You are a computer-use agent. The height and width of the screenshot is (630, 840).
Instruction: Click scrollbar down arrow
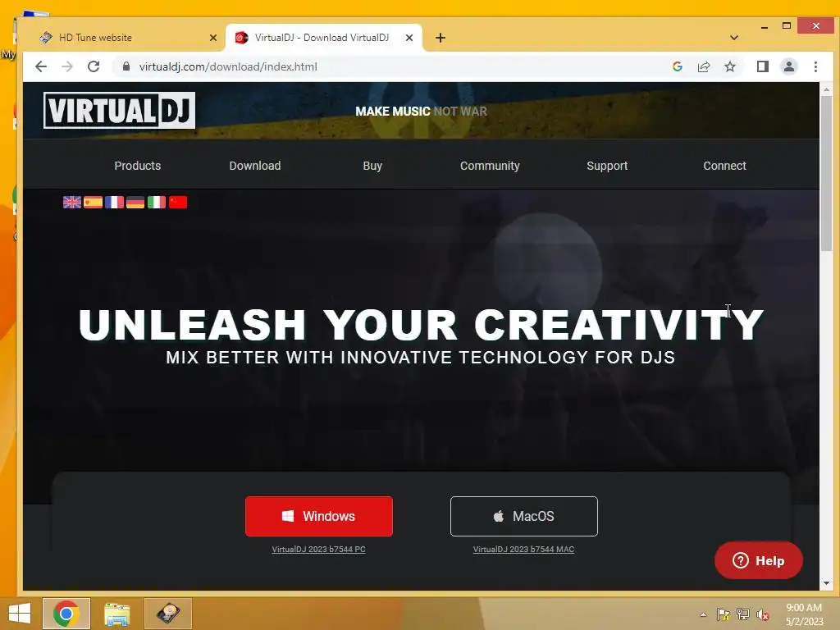pyautogui.click(x=826, y=583)
